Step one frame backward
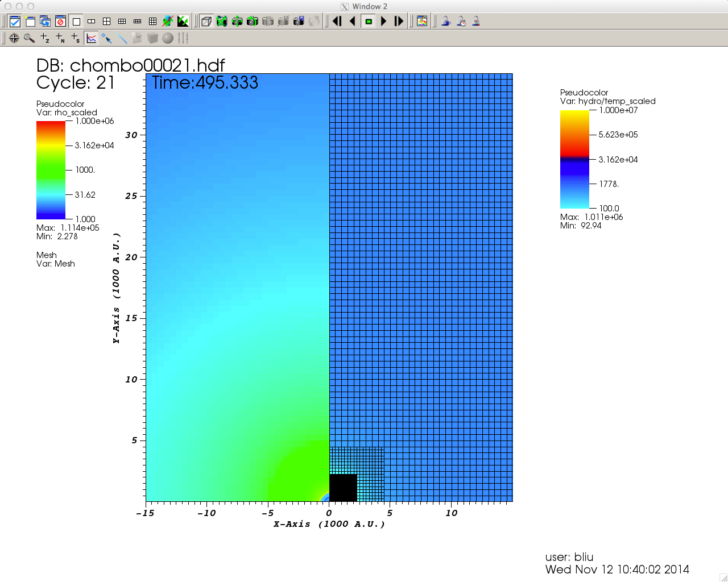 click(337, 22)
